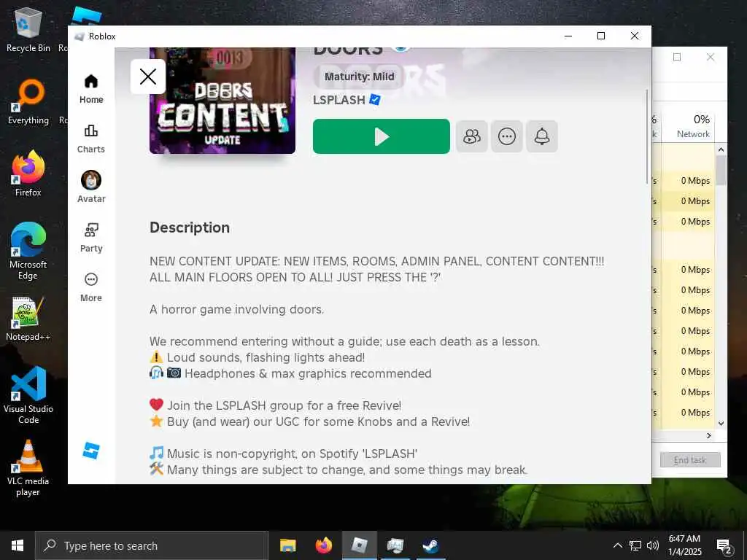Image resolution: width=747 pixels, height=560 pixels.
Task: Open the clock showing 6:47 AM
Action: point(684,545)
